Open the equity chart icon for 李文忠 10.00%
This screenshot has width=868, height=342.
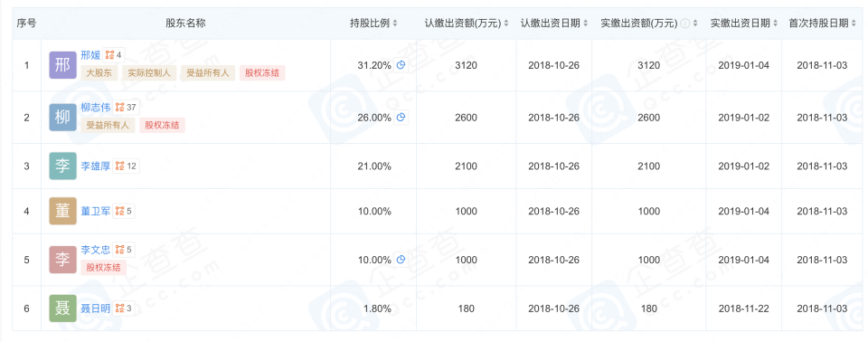point(401,260)
